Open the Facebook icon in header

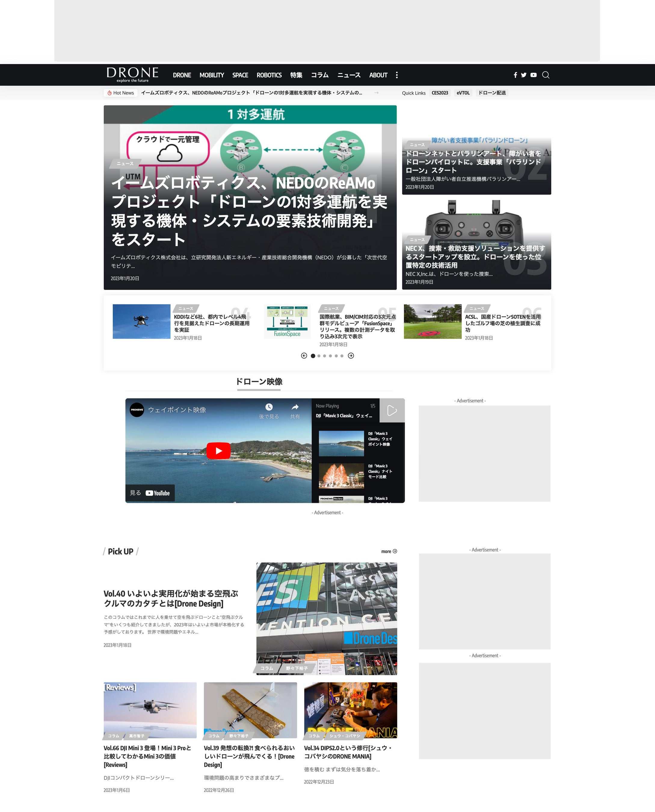[x=515, y=75]
